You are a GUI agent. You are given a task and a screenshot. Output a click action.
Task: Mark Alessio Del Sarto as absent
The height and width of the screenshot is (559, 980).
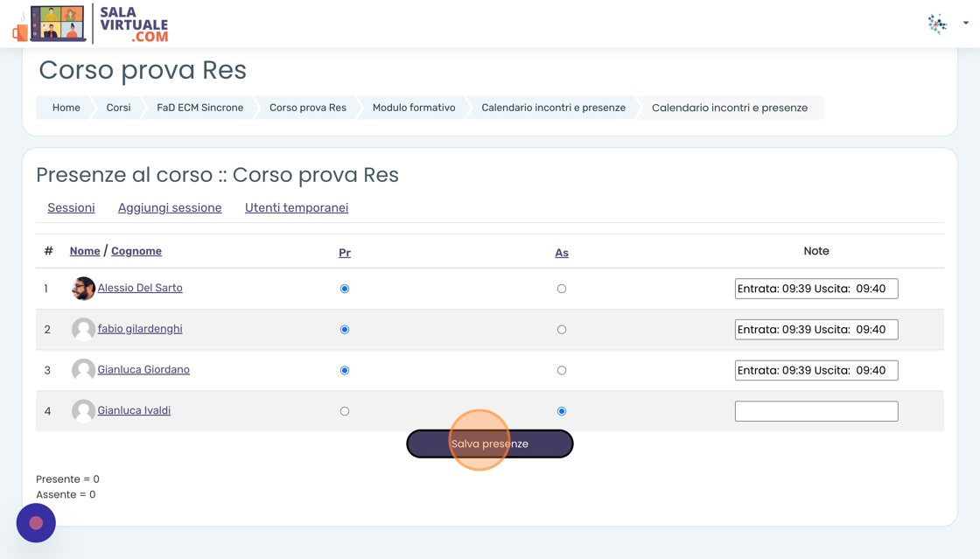562,289
